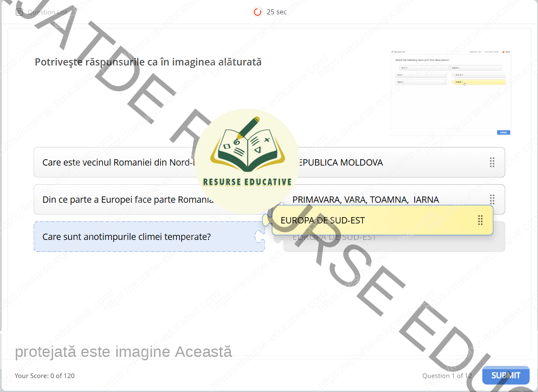Screen dimensions: 538x392
Task: Open the example matching thumbnail image
Action: click(450, 93)
